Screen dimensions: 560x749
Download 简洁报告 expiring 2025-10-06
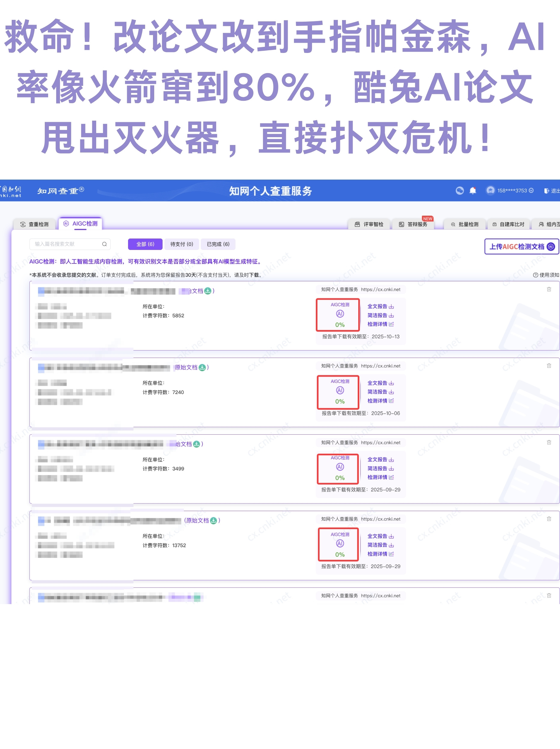[x=381, y=392]
